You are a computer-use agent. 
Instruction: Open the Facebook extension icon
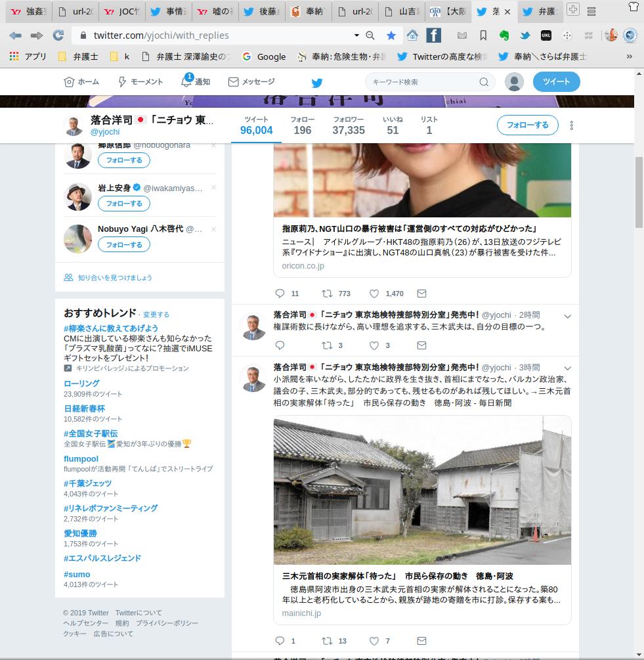[433, 35]
